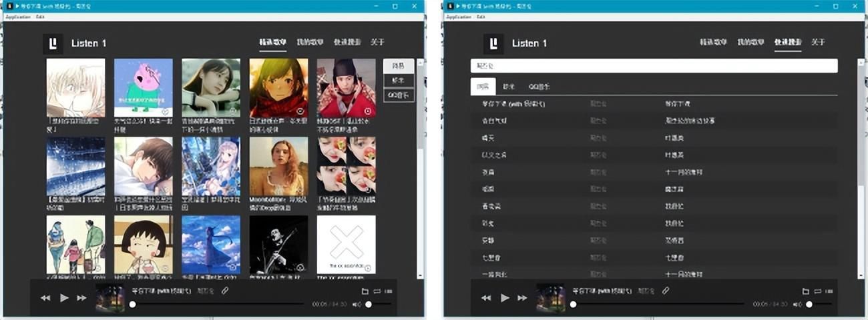The width and height of the screenshot is (868, 320).
Task: Open faces-with-strawberry collage playlist cover
Action: (346, 167)
